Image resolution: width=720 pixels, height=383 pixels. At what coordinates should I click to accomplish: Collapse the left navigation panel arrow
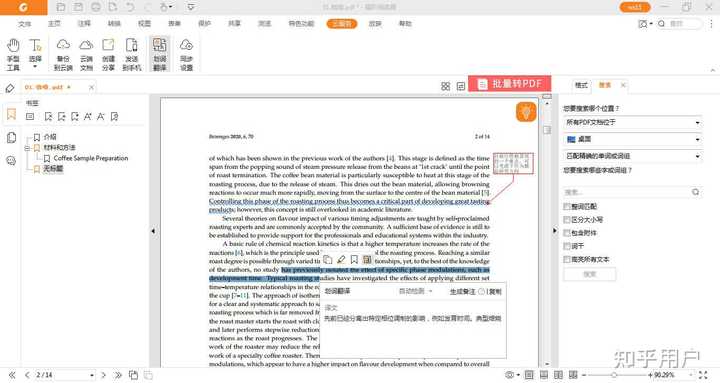tap(153, 231)
